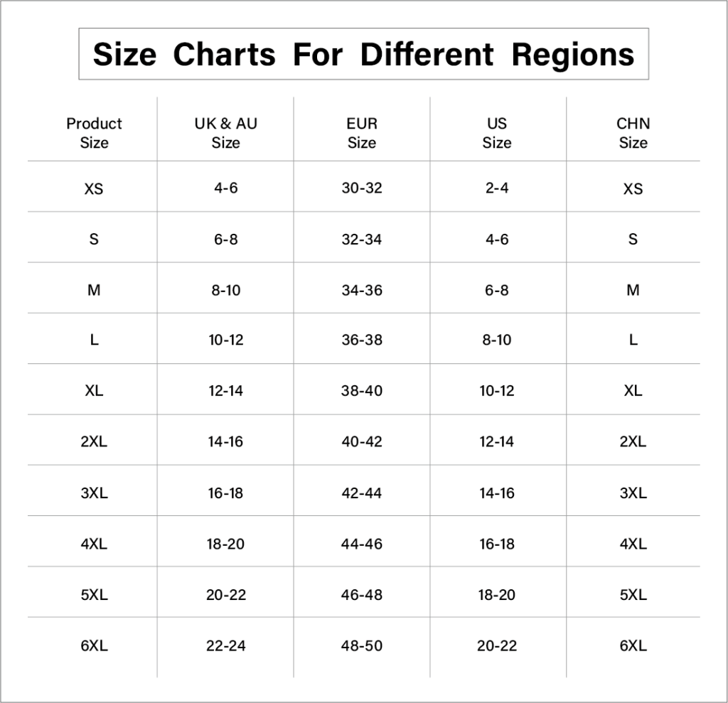Click the XL cell under CHN Size
Screen dimensions: 728x703
(x=633, y=390)
